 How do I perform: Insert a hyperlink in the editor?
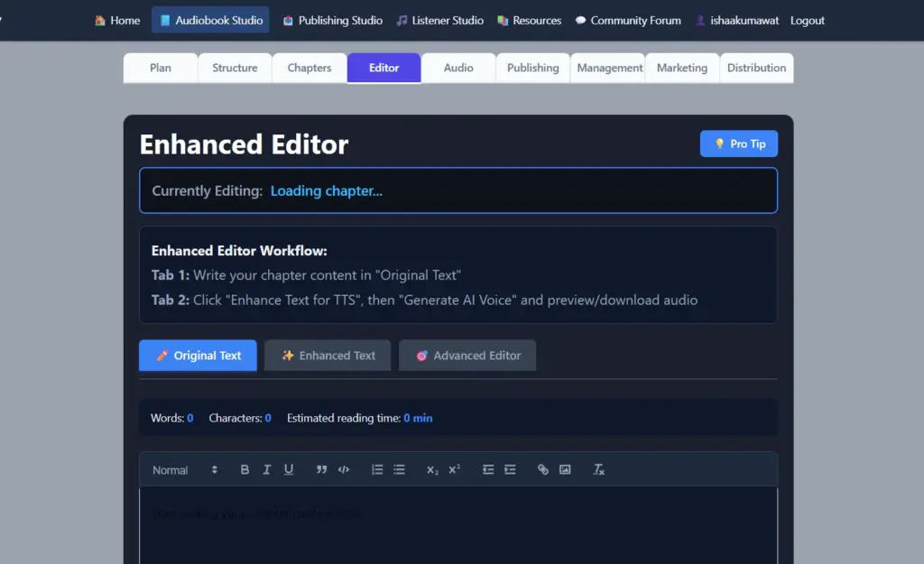[543, 469]
